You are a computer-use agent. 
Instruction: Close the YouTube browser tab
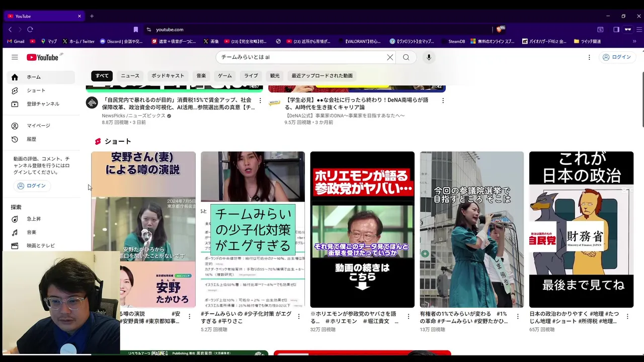79,16
